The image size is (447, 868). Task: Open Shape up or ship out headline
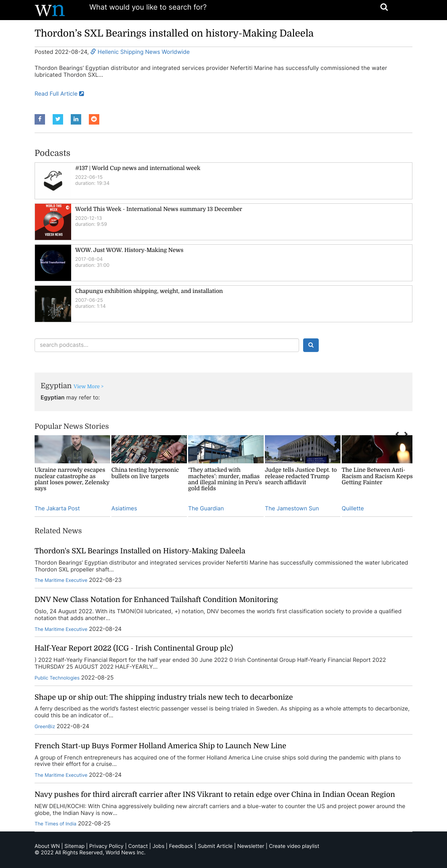[164, 697]
